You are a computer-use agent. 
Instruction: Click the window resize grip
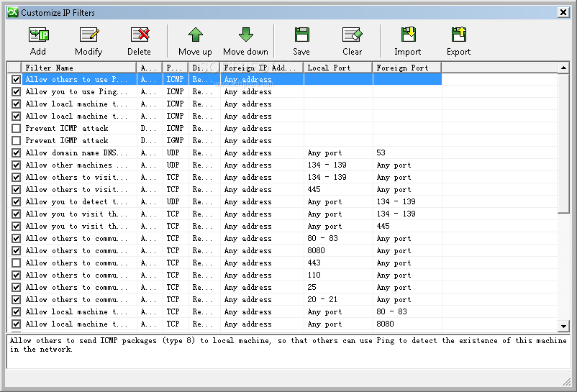point(566,383)
